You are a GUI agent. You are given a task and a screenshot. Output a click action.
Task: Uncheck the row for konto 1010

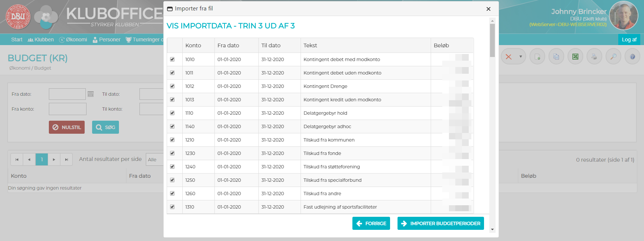172,59
